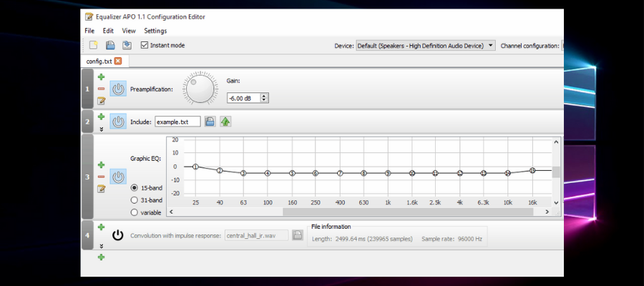Click the Graphic EQ vertical scroll down arrow

click(x=556, y=202)
